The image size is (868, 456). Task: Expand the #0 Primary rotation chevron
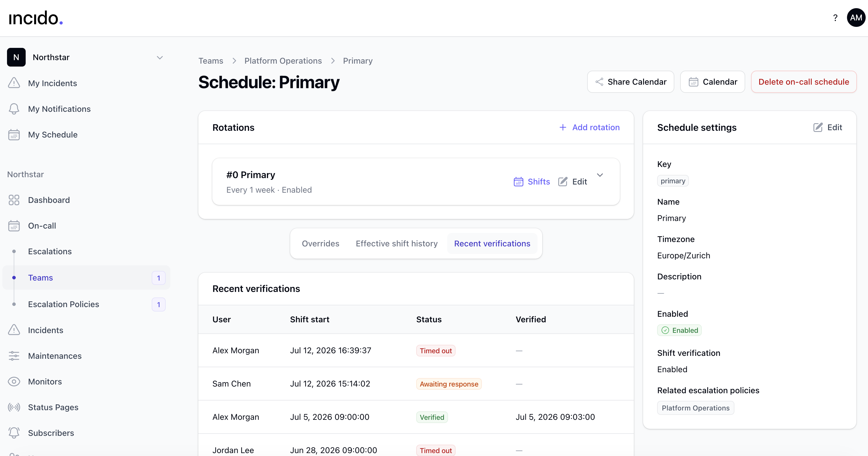click(600, 175)
